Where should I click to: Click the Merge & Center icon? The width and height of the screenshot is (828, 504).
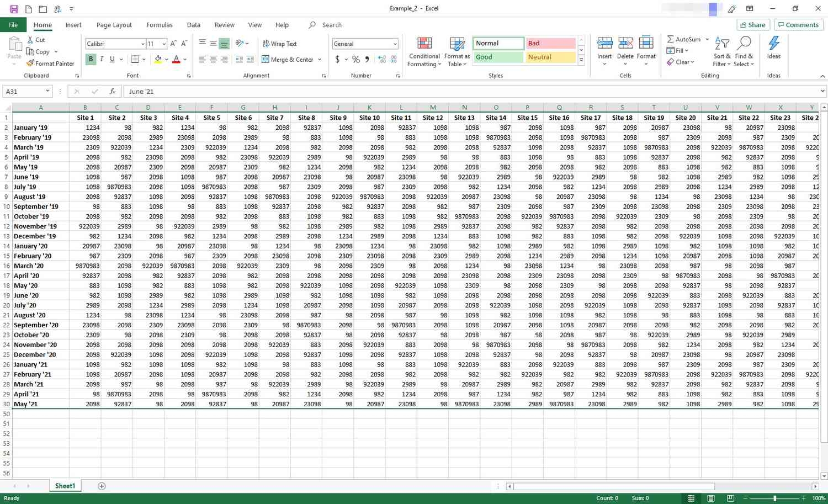click(266, 60)
